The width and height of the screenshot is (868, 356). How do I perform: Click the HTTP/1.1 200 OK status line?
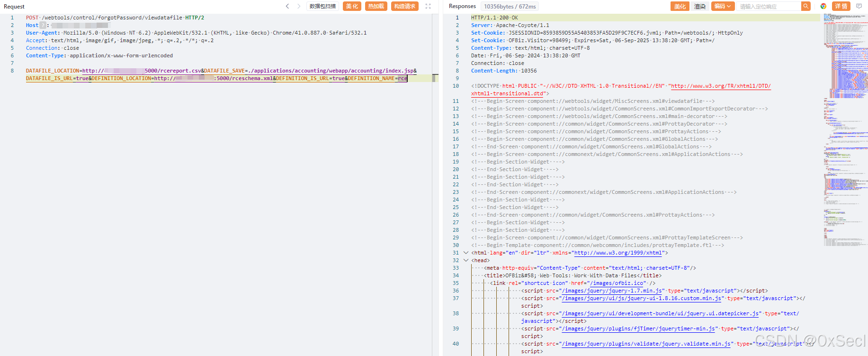point(494,18)
